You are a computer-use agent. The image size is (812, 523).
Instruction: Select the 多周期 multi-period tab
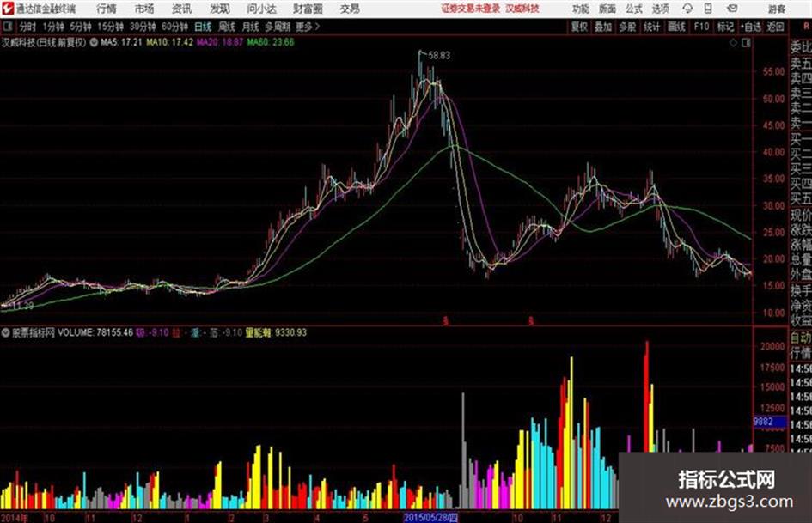point(278,27)
